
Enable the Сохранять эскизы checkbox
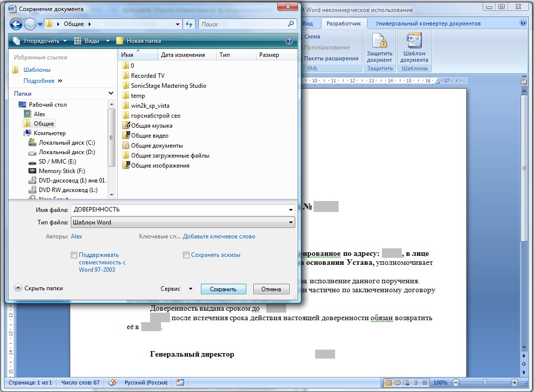[186, 255]
